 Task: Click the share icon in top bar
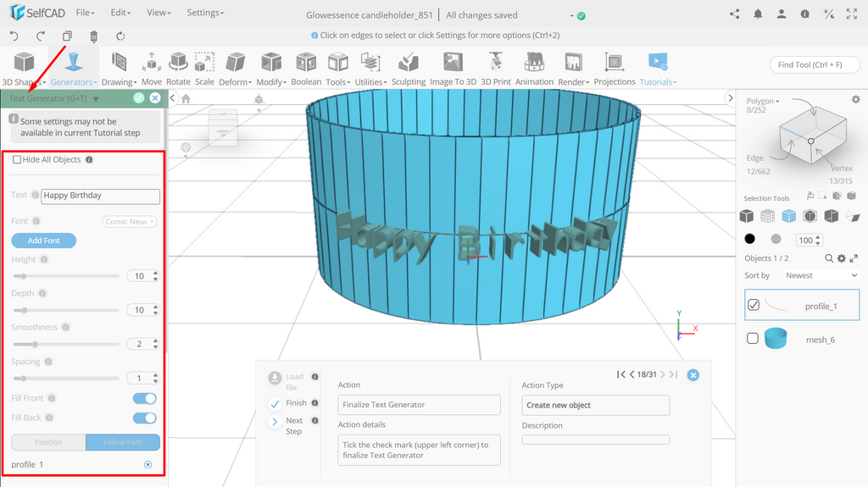735,14
